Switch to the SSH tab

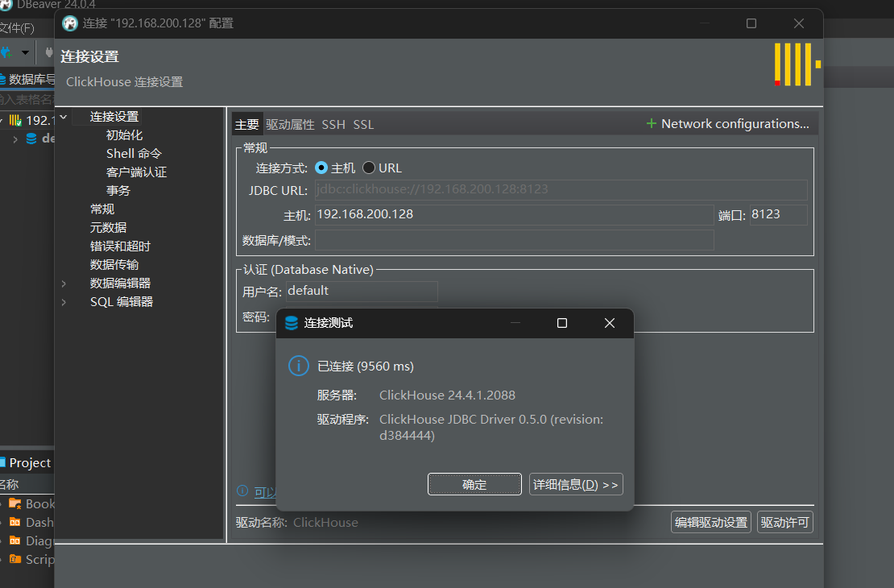333,124
